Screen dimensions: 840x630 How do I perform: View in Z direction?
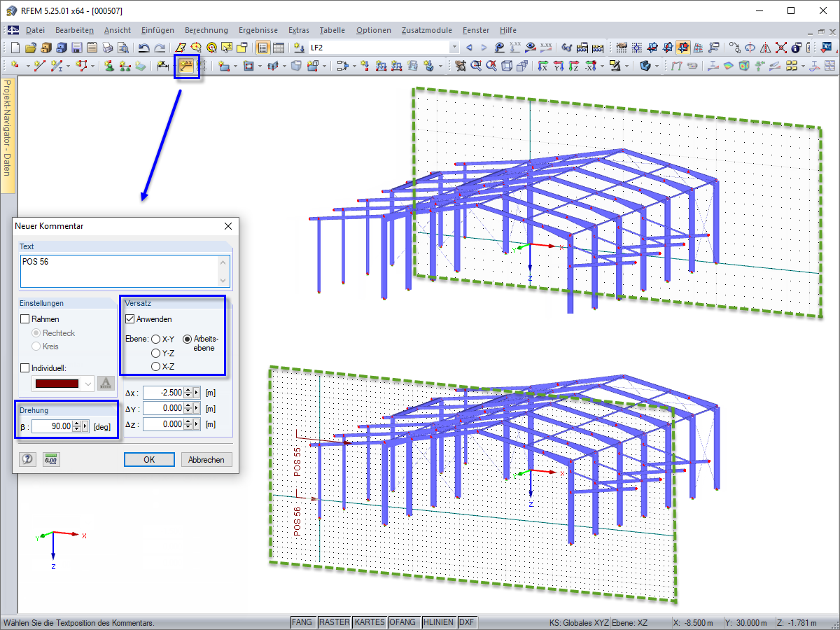pos(573,66)
